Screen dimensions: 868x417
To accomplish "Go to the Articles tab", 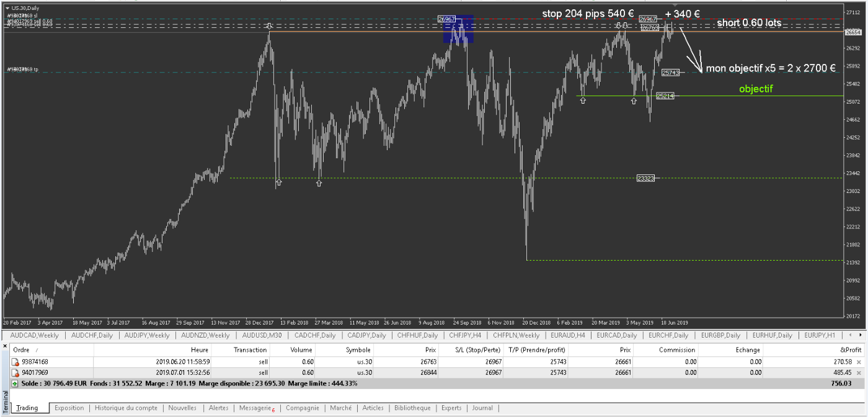I will tap(373, 408).
